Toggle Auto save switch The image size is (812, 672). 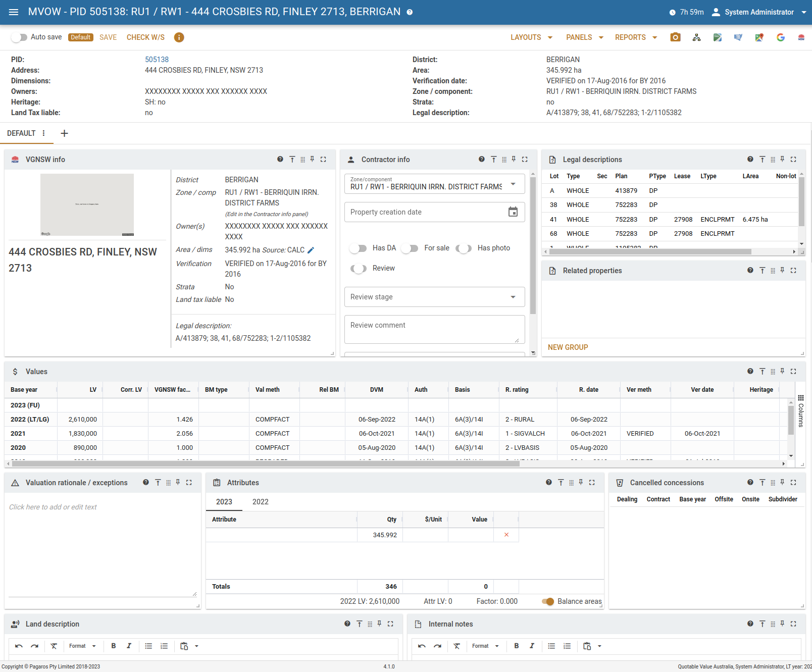click(x=19, y=37)
